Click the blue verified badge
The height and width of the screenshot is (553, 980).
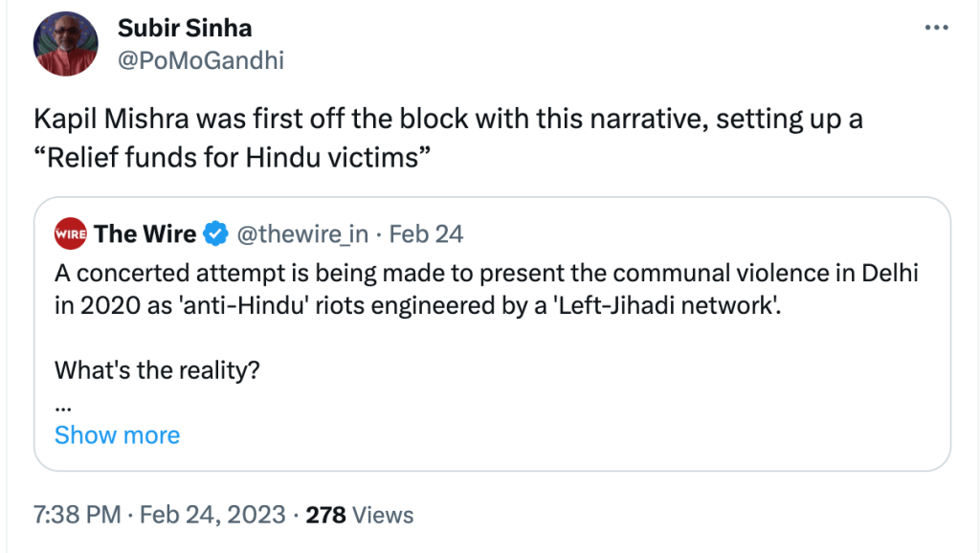point(217,233)
